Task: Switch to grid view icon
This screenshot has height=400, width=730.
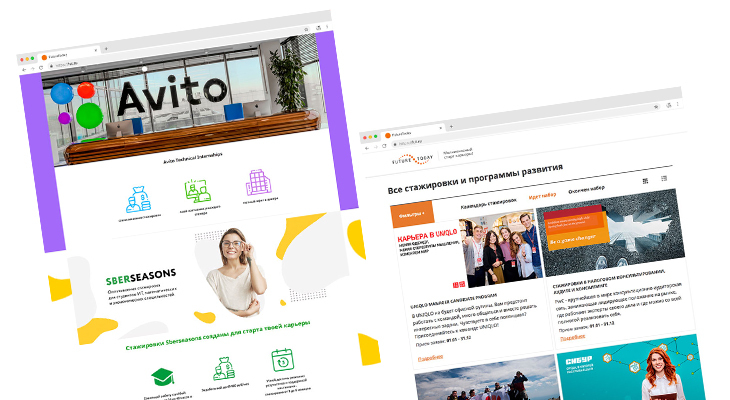Action: point(645,181)
